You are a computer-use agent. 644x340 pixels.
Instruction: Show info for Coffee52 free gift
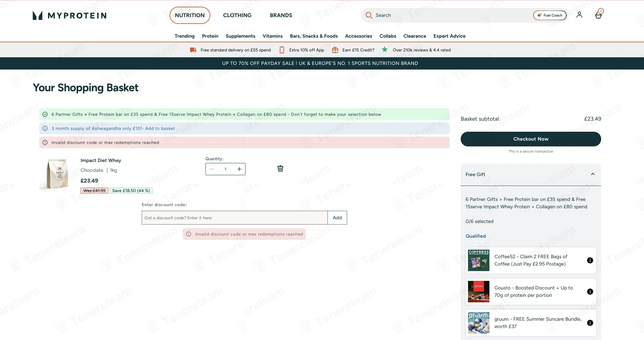tap(590, 260)
